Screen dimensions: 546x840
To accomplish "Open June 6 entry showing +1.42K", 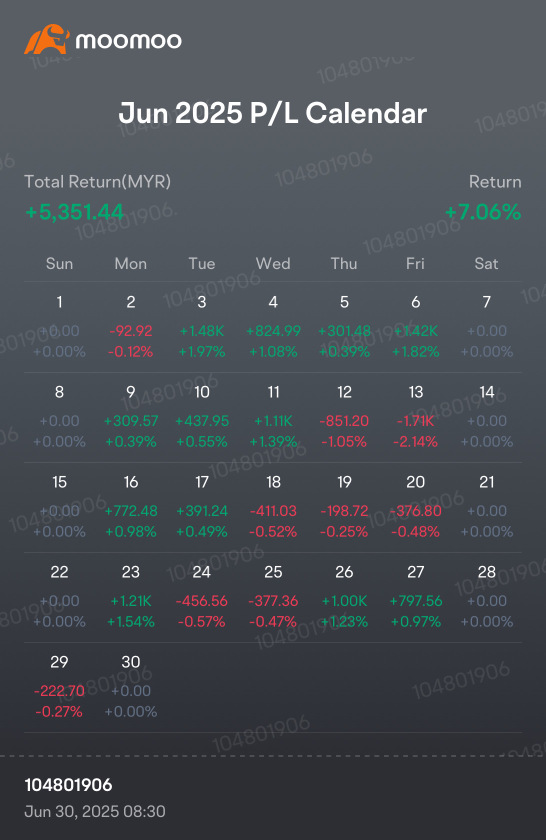I will point(415,327).
